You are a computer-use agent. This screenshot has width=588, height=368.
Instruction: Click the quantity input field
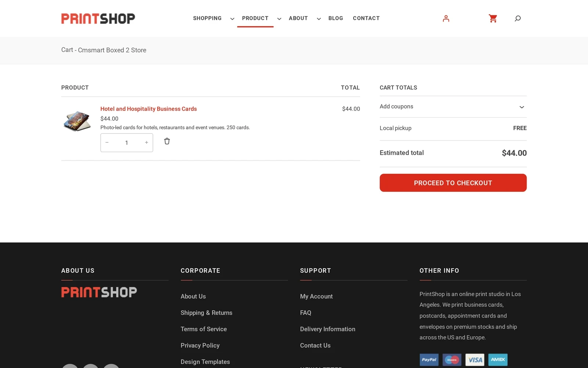[126, 143]
